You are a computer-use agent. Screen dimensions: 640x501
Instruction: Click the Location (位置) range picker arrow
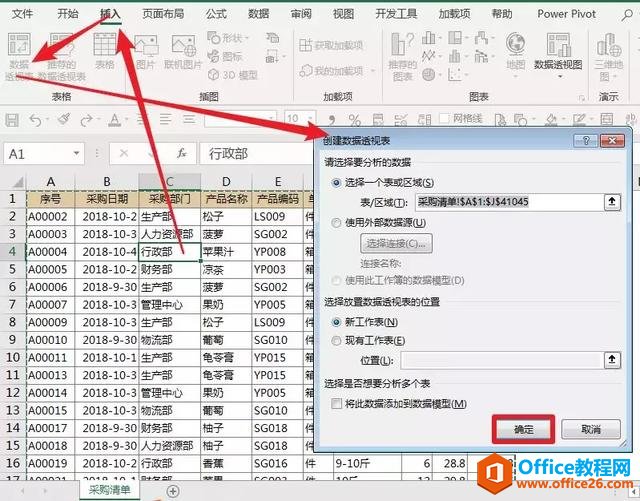[612, 360]
